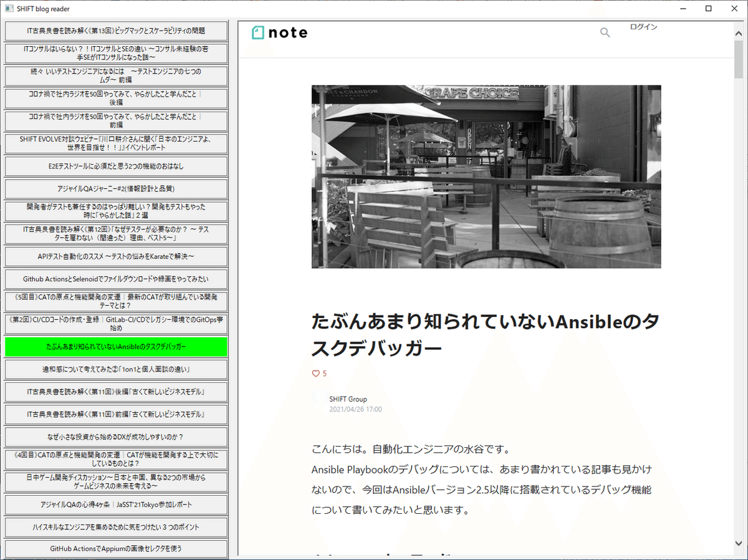The height and width of the screenshot is (560, 748).
Task: Open 違和感について考えてみた② article
Action: [x=117, y=369]
